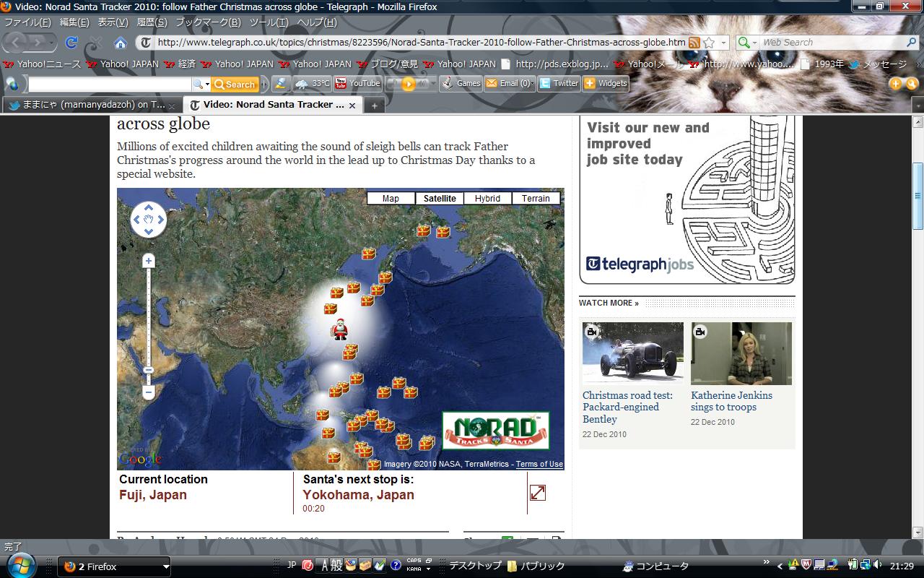Open the Firefox taskbar group dropdown

(165, 567)
